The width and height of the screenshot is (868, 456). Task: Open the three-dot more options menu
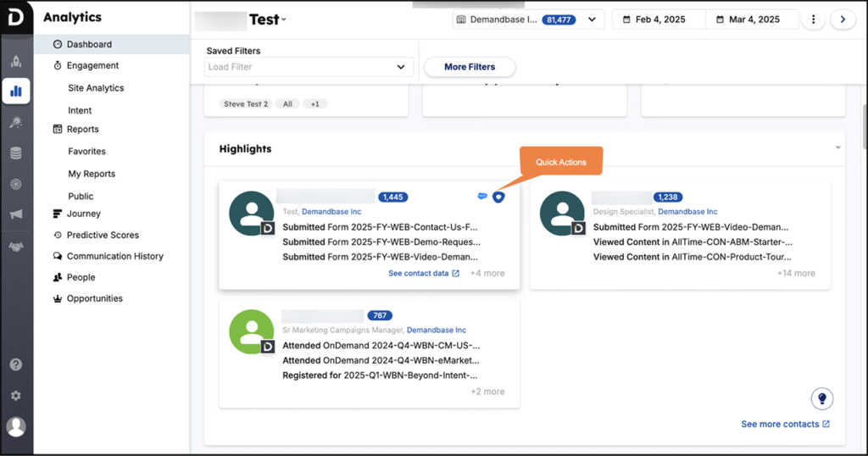coord(813,19)
